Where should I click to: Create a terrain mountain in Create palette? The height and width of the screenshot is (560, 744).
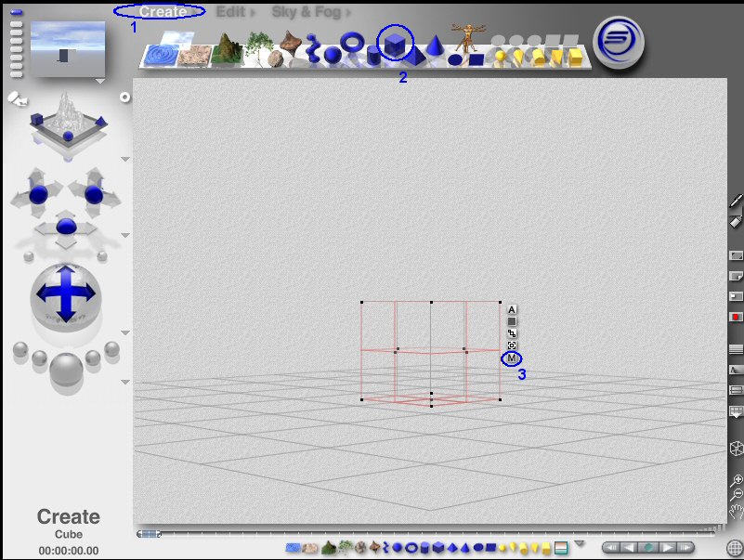228,48
